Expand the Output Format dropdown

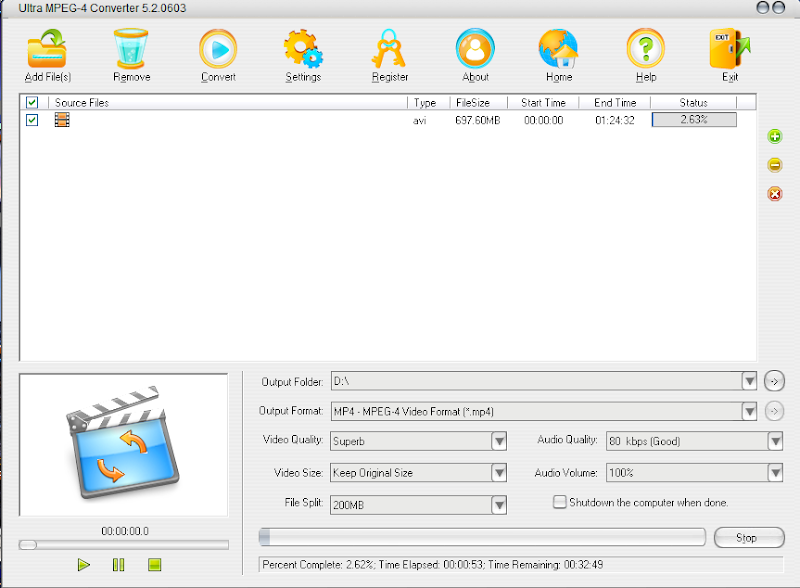749,411
